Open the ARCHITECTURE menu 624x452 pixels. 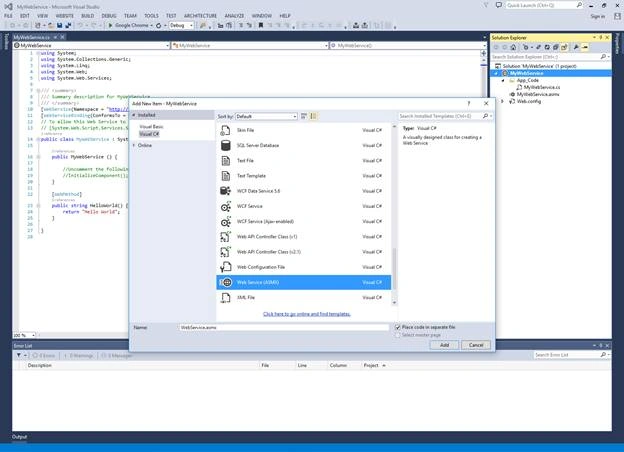point(200,16)
